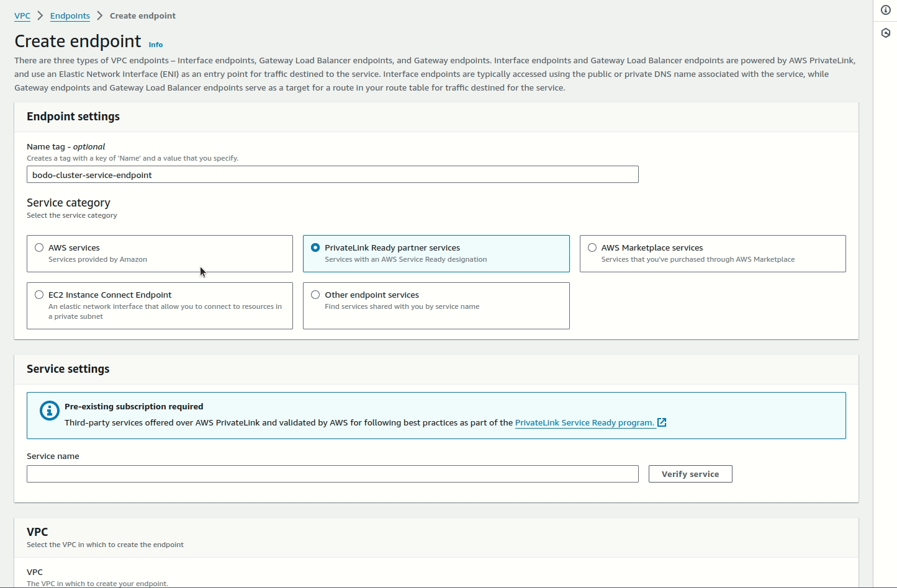
Task: Open the PrivateLink Service Ready program link
Action: [584, 422]
